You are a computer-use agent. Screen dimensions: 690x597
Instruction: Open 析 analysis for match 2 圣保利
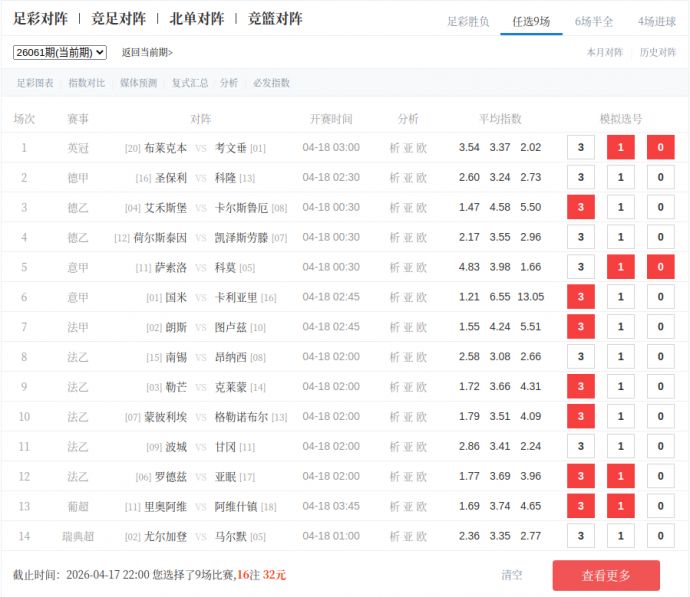point(394,178)
